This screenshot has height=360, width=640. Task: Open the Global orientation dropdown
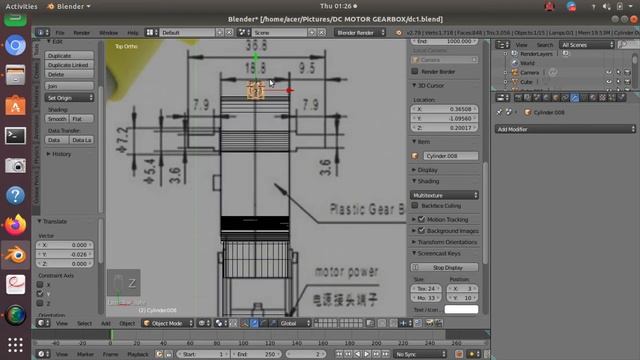(x=296, y=323)
